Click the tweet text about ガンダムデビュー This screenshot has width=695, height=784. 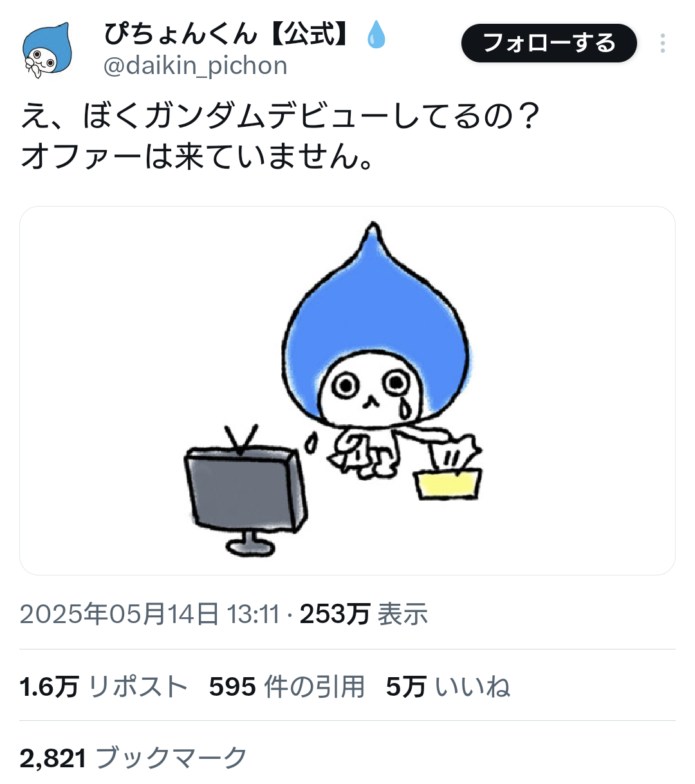point(280,117)
